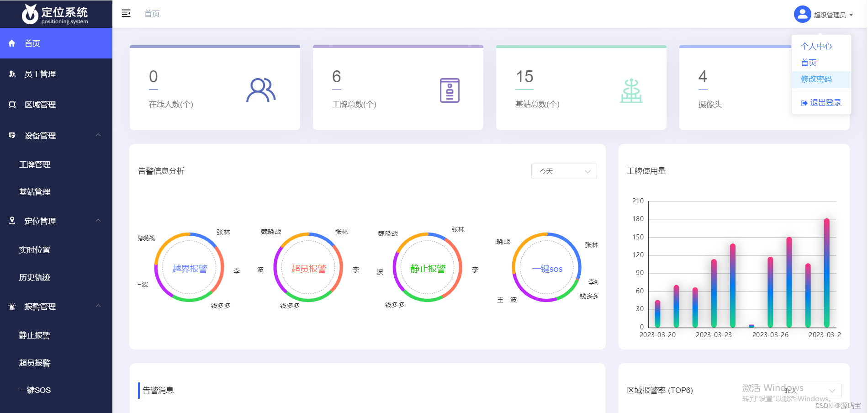This screenshot has height=413, width=868.
Task: Click the 越界报警 donut chart
Action: [189, 268]
